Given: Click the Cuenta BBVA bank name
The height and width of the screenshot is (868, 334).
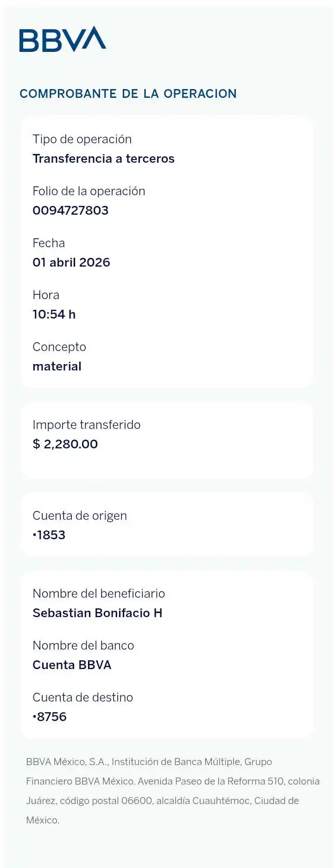Looking at the screenshot, I should (72, 665).
